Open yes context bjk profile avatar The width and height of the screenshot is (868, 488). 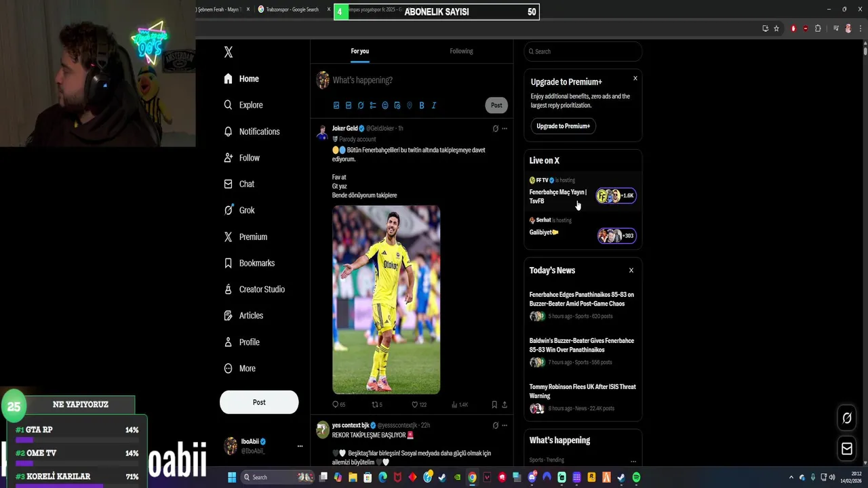323,429
